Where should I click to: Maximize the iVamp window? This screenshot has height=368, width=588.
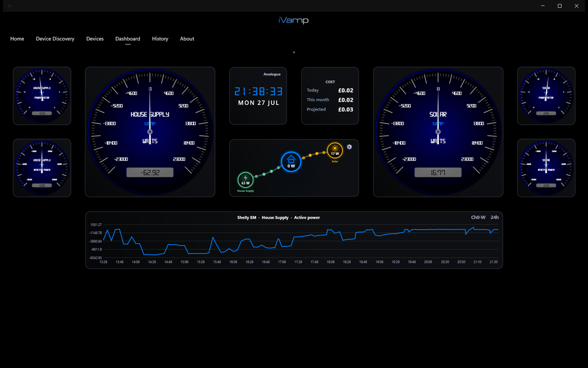[x=560, y=6]
